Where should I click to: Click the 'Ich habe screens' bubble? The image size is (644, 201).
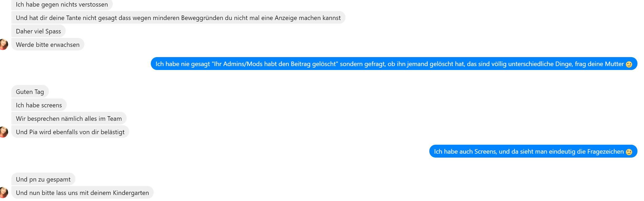tap(39, 105)
